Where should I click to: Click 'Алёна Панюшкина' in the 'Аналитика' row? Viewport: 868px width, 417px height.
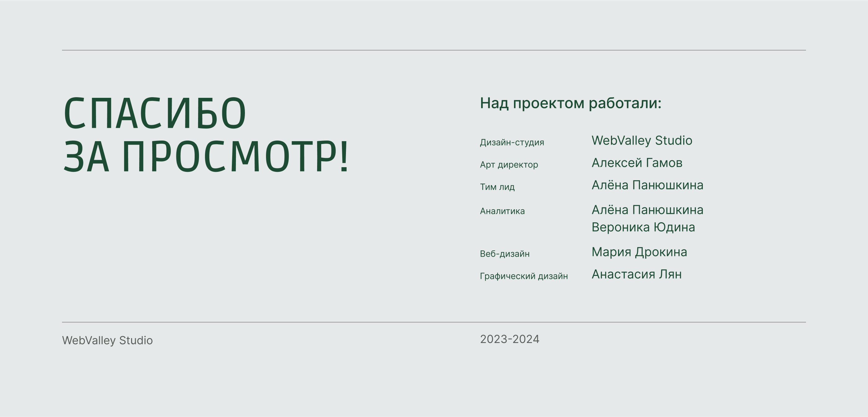[x=647, y=210]
